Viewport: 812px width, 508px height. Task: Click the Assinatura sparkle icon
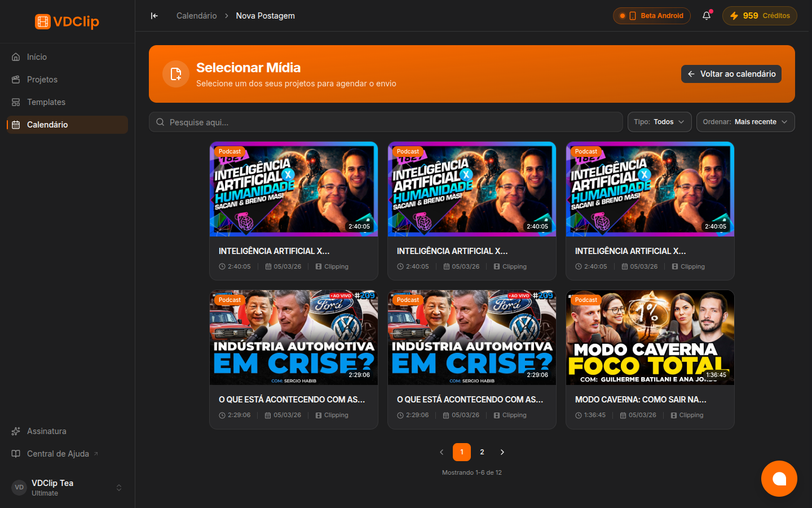(x=16, y=431)
